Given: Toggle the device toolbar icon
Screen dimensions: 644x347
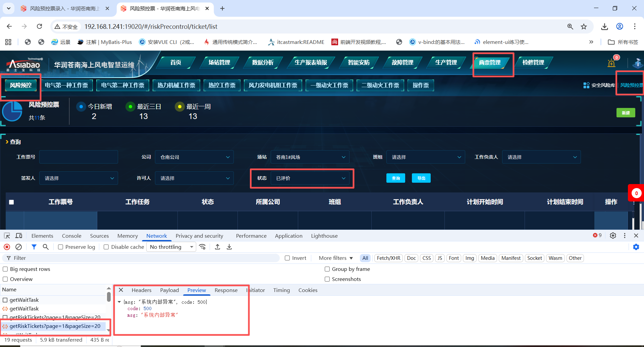Looking at the screenshot, I should [19, 236].
